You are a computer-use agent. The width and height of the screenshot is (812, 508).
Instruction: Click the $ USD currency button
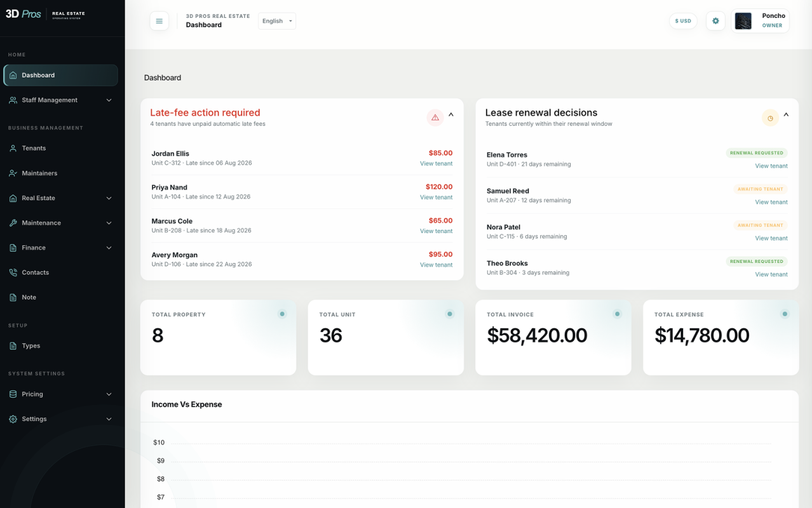pos(683,21)
